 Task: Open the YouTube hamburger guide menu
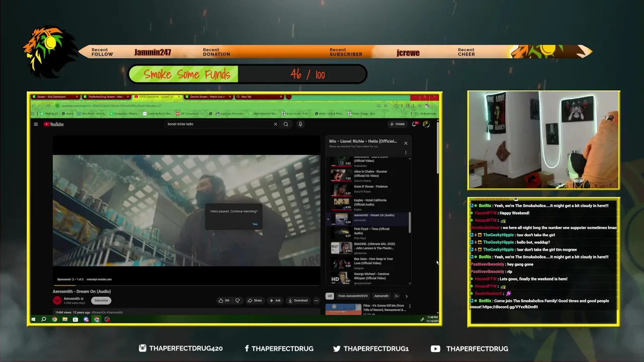[x=36, y=124]
